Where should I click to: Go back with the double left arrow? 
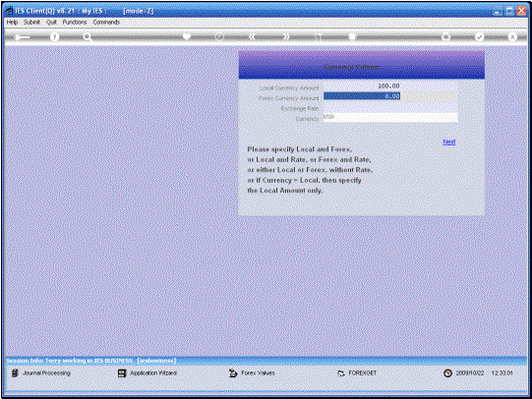pyautogui.click(x=252, y=36)
